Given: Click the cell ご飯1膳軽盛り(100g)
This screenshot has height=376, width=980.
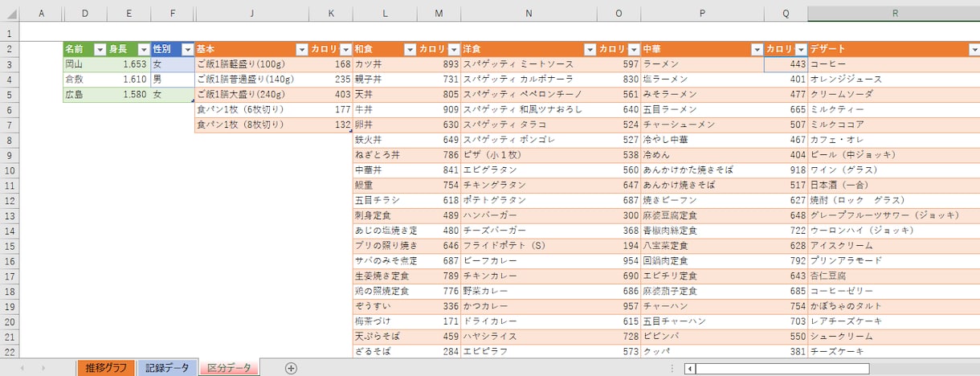Looking at the screenshot, I should pos(251,64).
